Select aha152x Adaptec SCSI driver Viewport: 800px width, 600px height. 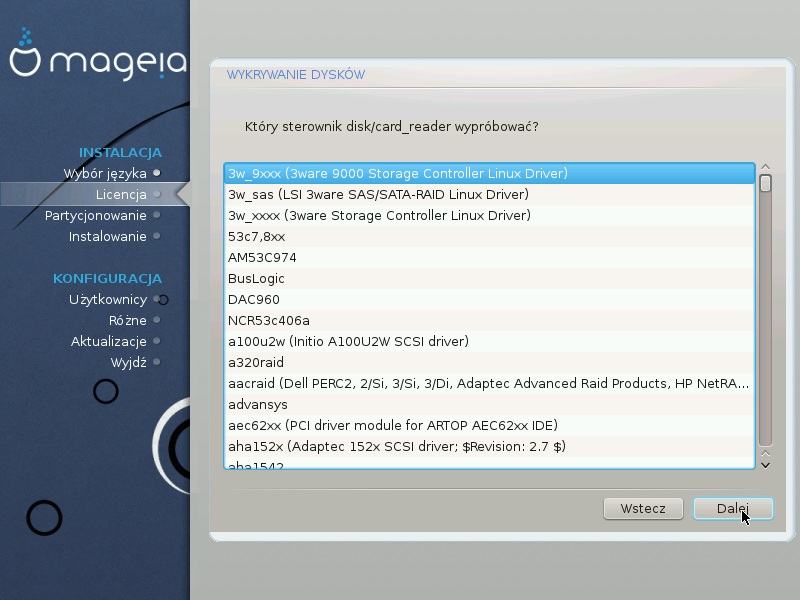(489, 446)
